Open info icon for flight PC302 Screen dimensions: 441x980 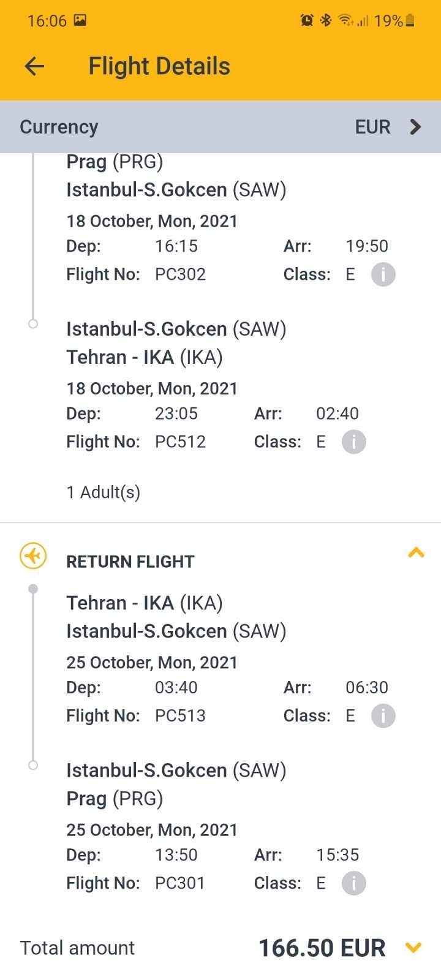(x=383, y=274)
